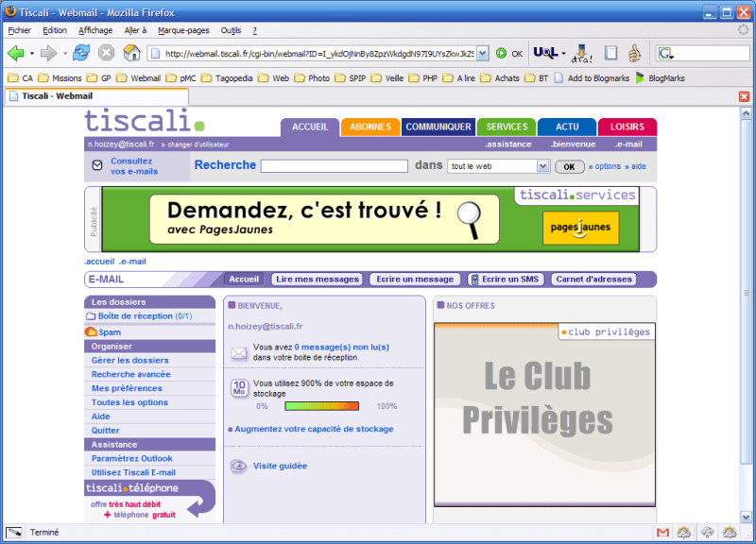Click the page vertical scrollbar down arrow

click(x=746, y=518)
